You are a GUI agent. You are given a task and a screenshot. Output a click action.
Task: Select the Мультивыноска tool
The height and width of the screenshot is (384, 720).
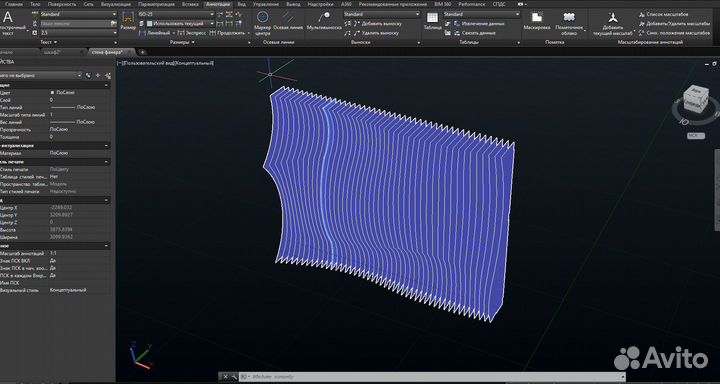325,21
